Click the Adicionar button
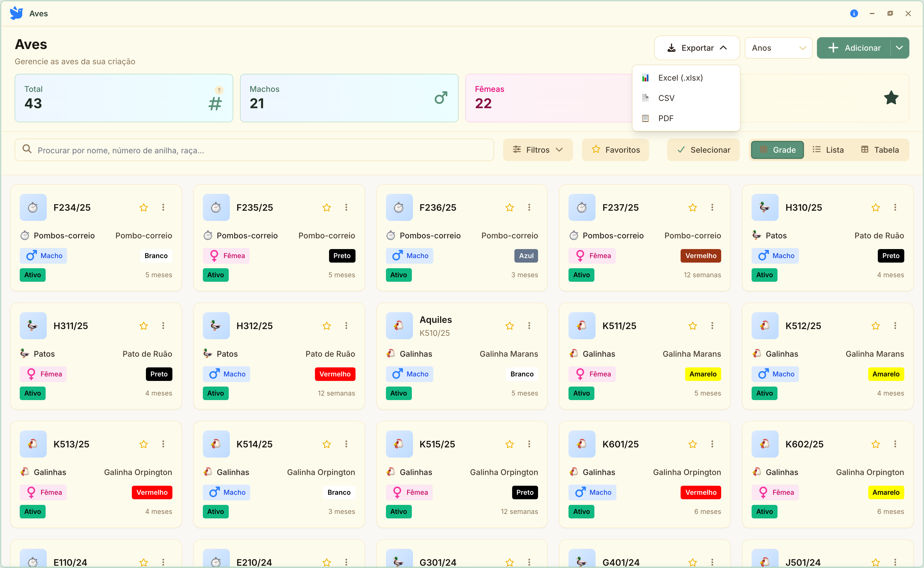Screen dimensions: 924x568 854,48
